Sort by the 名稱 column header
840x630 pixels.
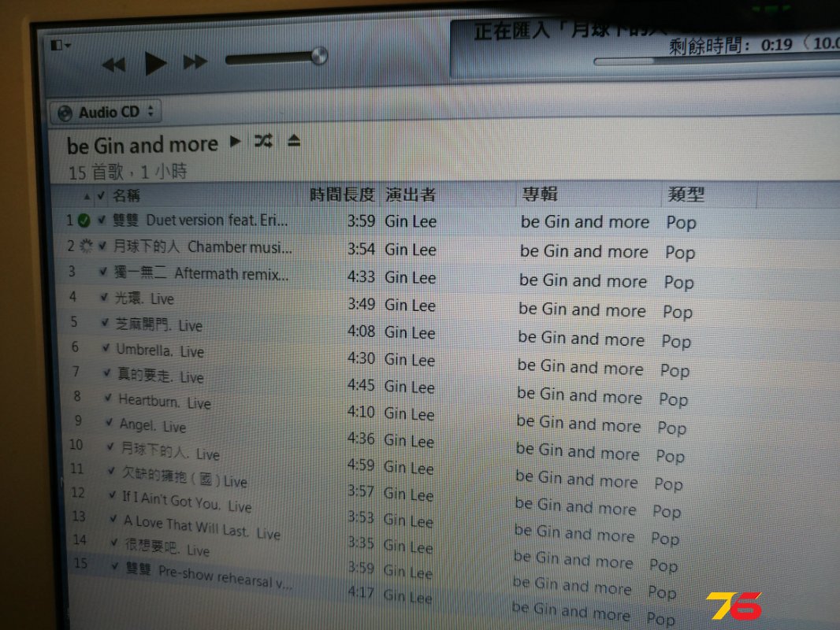coord(126,195)
